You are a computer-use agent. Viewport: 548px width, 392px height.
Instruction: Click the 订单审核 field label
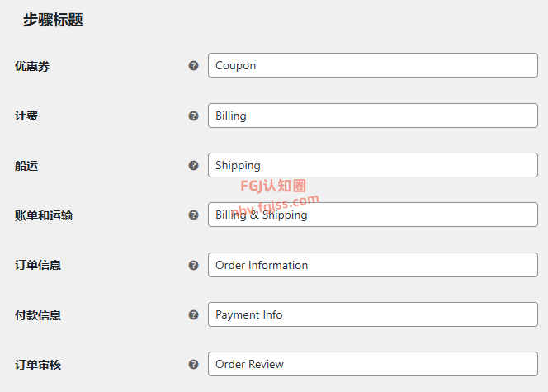coord(38,365)
